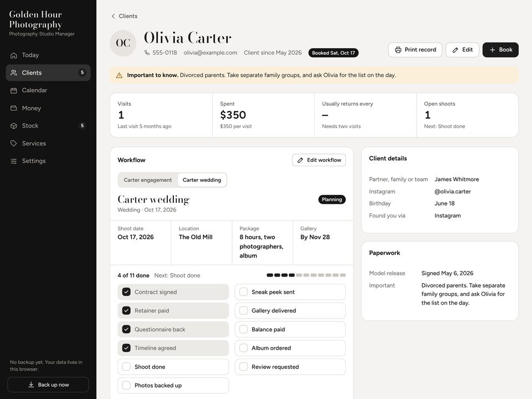This screenshot has height=399, width=532.
Task: Click the Booked Sat, Oct 17 badge
Action: click(x=333, y=53)
